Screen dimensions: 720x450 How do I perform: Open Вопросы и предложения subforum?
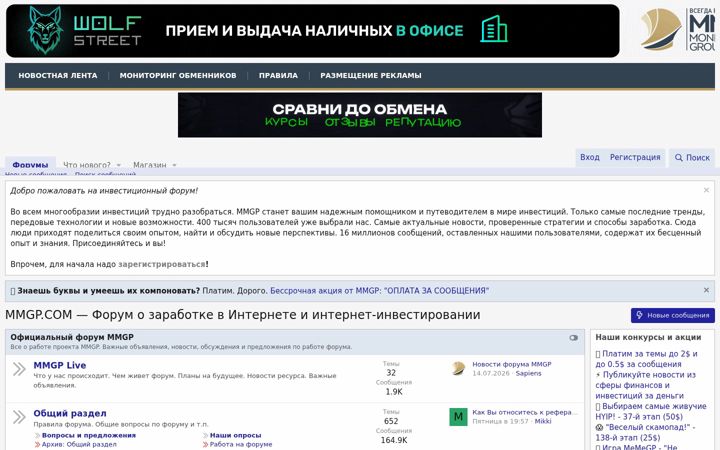[89, 435]
